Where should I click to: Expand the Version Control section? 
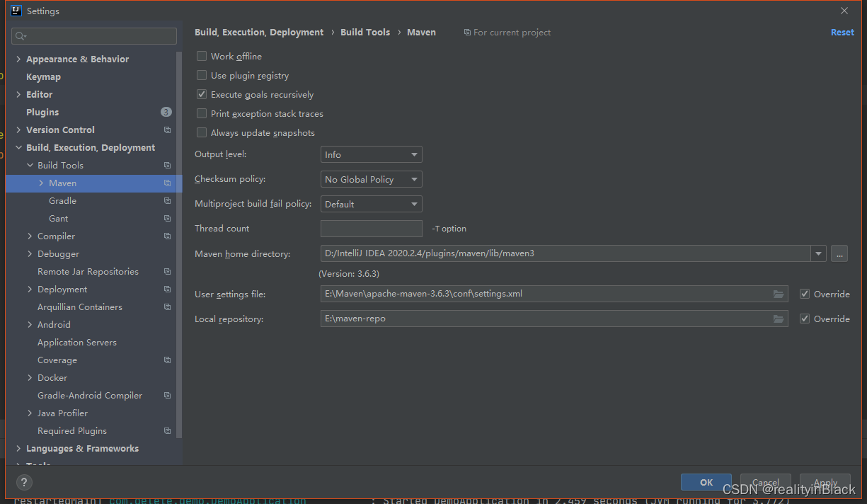(x=18, y=130)
